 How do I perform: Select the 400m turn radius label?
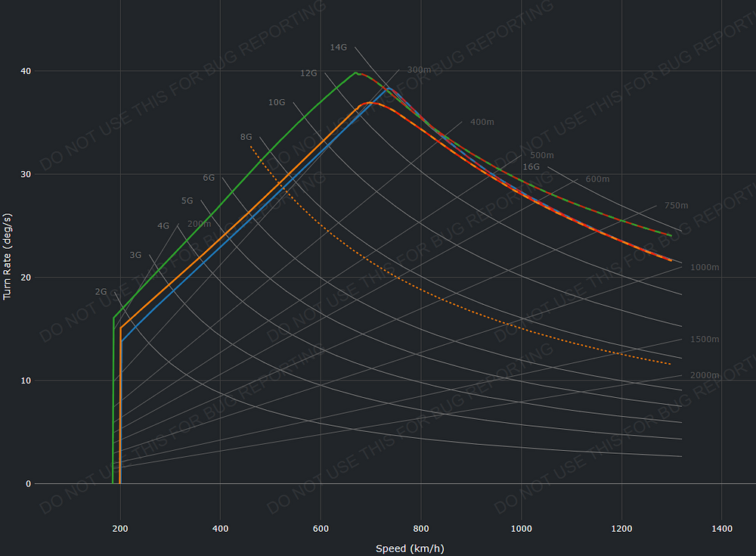pos(482,122)
